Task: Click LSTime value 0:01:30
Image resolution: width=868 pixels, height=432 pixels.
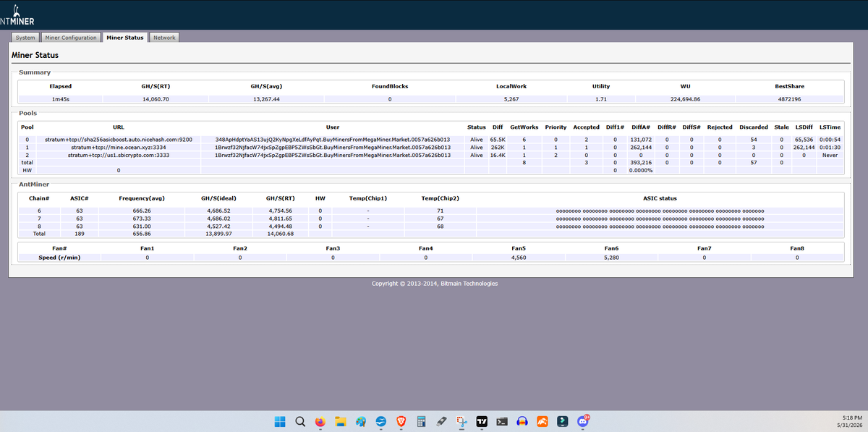Action: 830,147
